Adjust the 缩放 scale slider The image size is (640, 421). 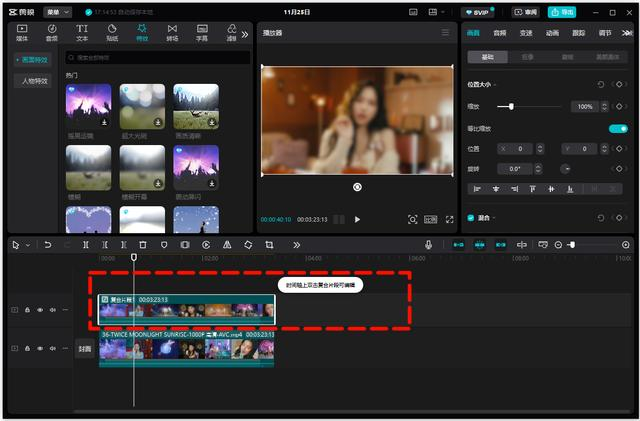pyautogui.click(x=512, y=106)
